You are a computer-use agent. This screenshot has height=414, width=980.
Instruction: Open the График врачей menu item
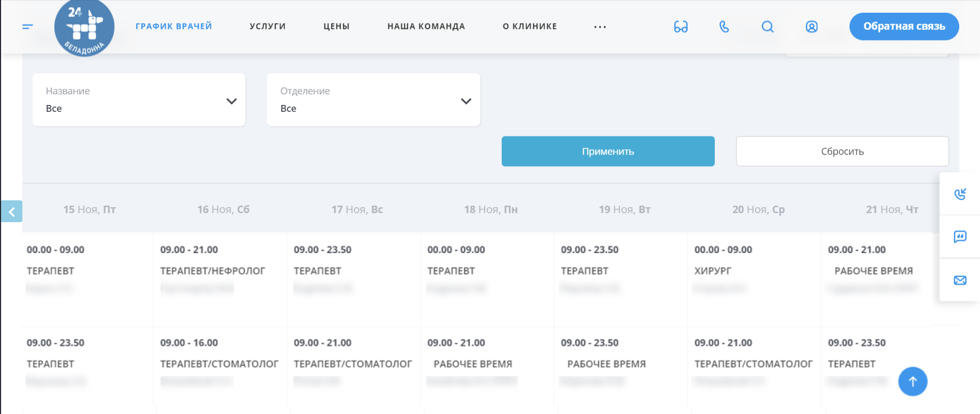click(174, 27)
